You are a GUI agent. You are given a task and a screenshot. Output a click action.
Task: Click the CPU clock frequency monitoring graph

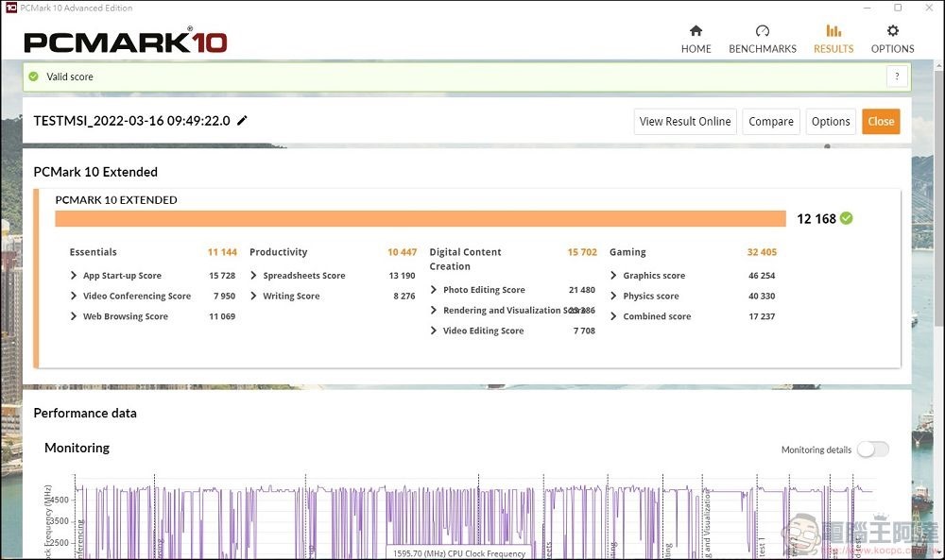(x=472, y=519)
